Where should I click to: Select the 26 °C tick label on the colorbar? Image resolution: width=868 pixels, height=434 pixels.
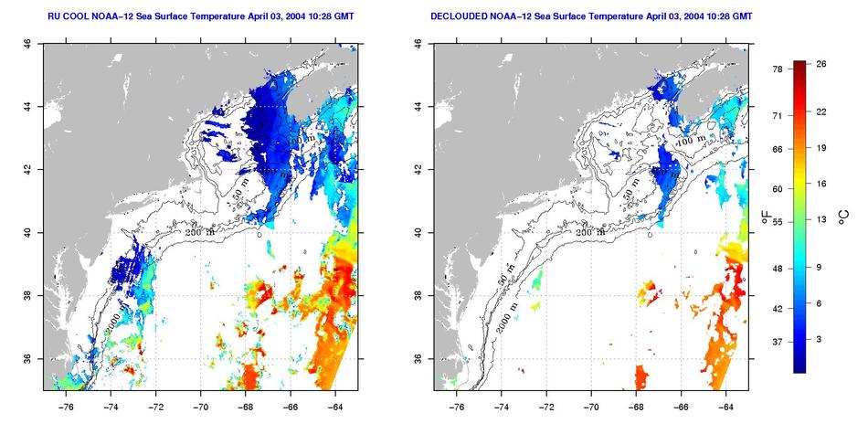pyautogui.click(x=821, y=64)
